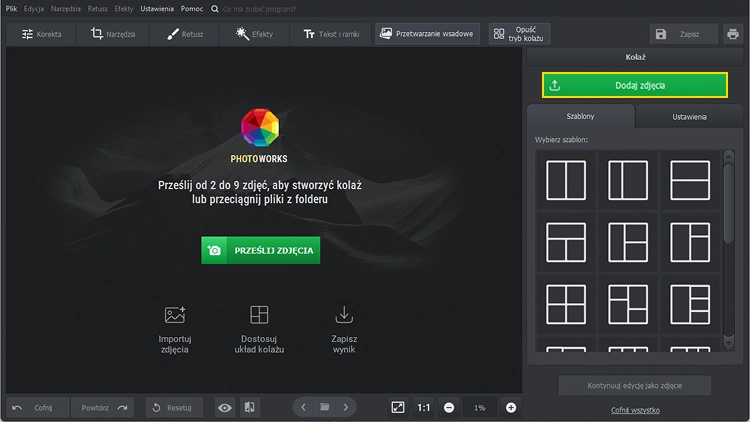The height and width of the screenshot is (422, 750).
Task: Toggle the eye preview original icon
Action: click(x=225, y=407)
